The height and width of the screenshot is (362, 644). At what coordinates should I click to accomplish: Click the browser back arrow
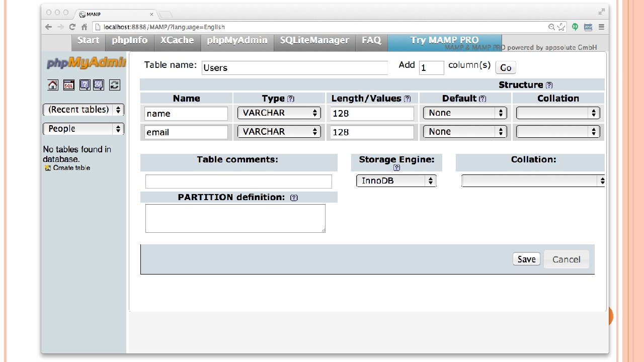[x=48, y=27]
